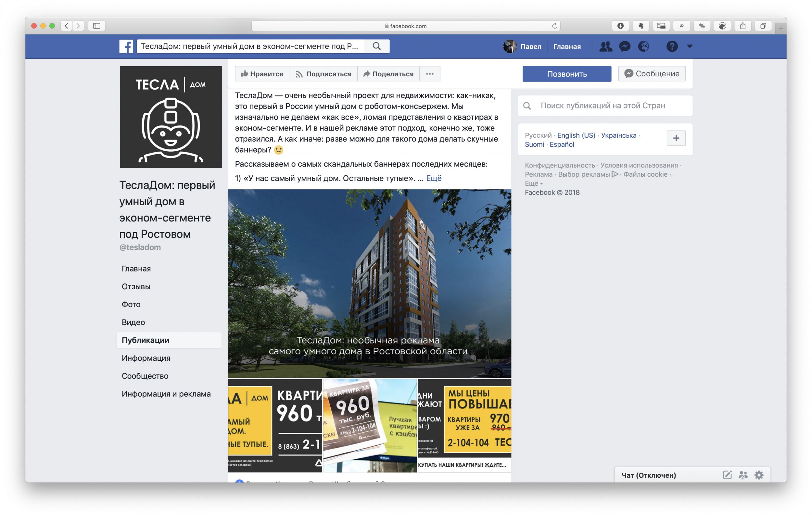Viewport: 812px width, 516px height.
Task: Click the Сообщение message button
Action: (x=652, y=73)
